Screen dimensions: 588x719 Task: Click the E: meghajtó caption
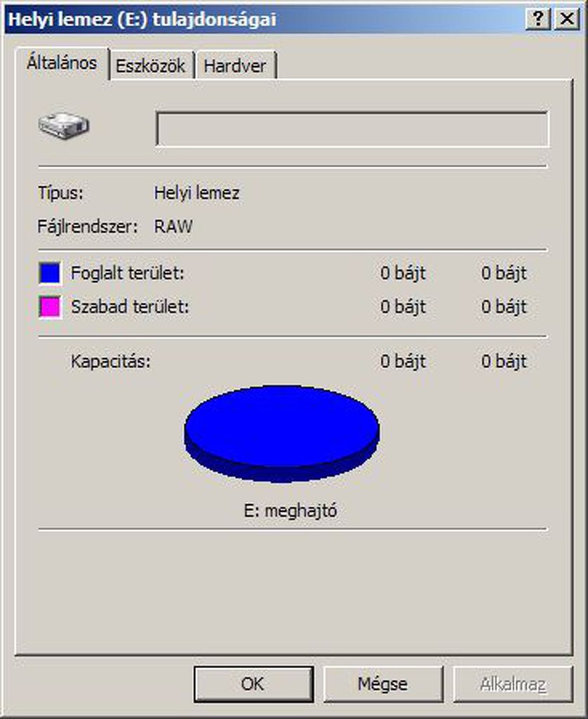tap(290, 510)
